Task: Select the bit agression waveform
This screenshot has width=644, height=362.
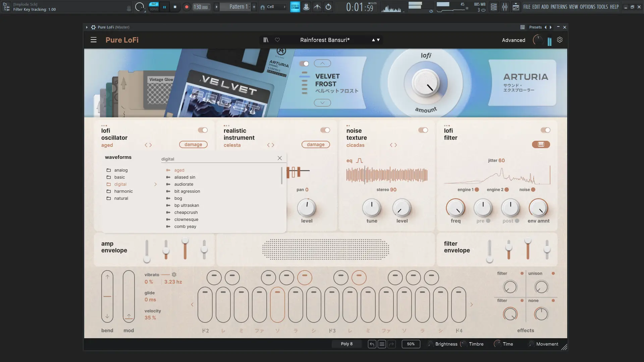Action: point(187,191)
